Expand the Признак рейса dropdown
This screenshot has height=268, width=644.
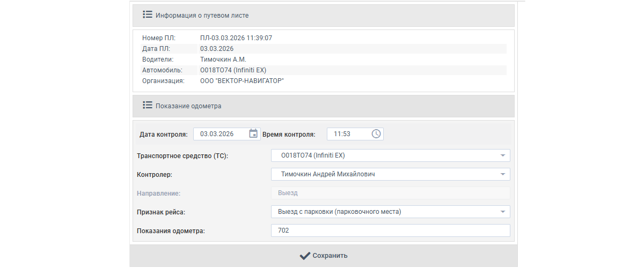(x=503, y=212)
